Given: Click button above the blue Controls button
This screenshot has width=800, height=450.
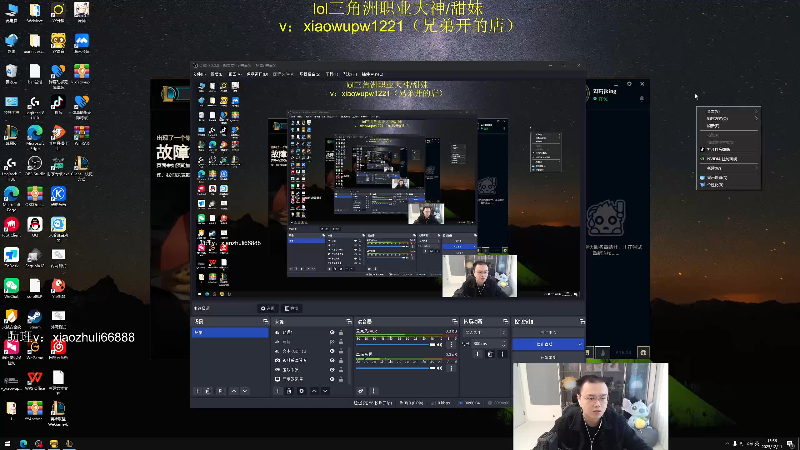Looking at the screenshot, I should 548,332.
